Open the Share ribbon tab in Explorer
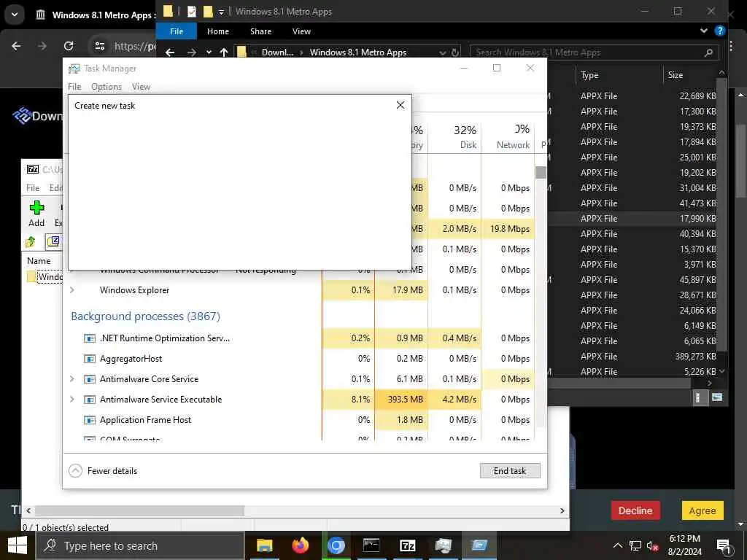The image size is (747, 560). coord(260,31)
